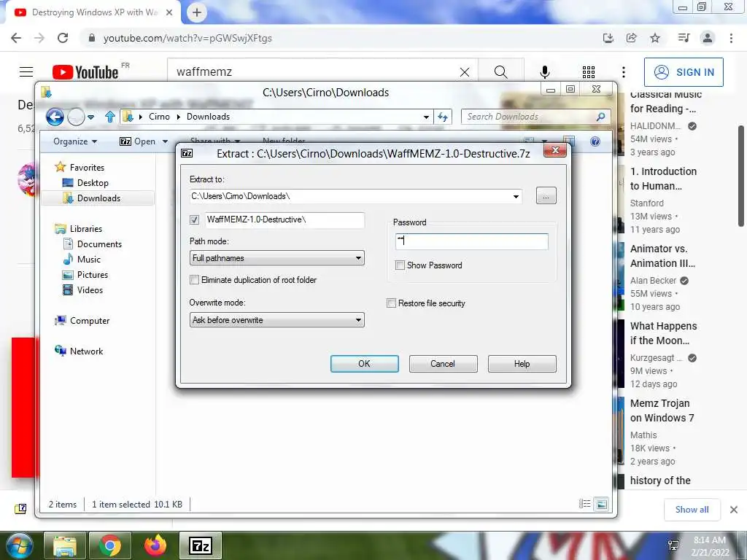Click SIGN IN on YouTube
The image size is (747, 560).
pyautogui.click(x=684, y=72)
